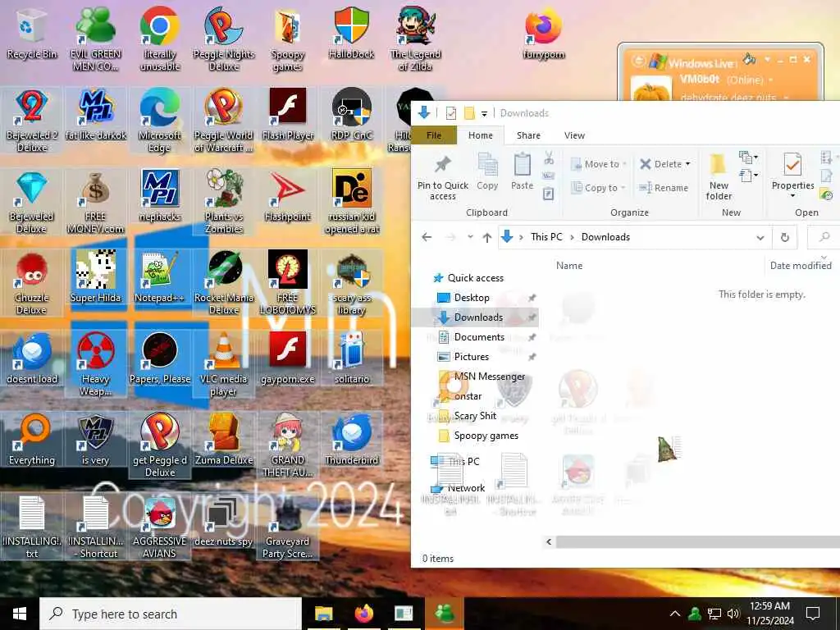Sort by Date modified column header
The image size is (840, 630).
pyautogui.click(x=801, y=265)
